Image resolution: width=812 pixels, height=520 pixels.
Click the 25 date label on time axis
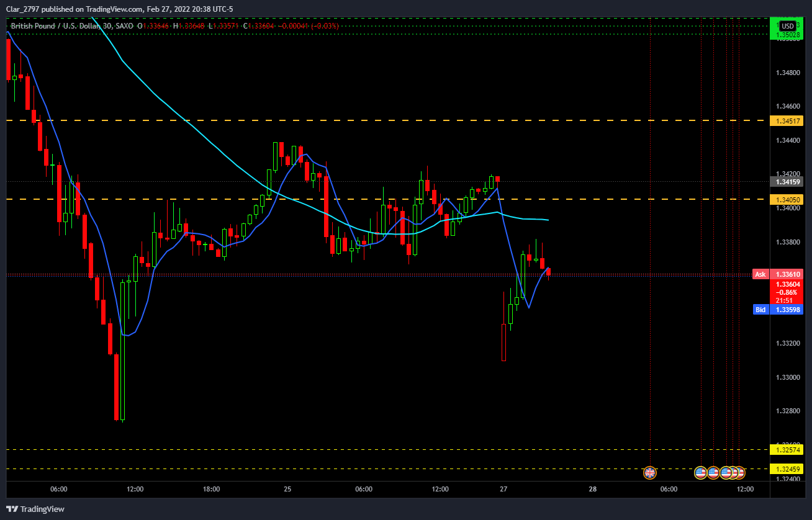287,490
